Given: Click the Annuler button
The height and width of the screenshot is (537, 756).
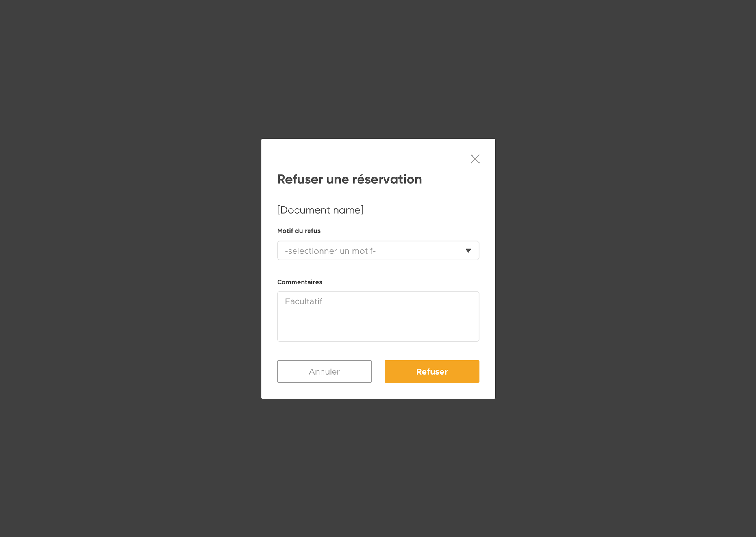Looking at the screenshot, I should click(324, 371).
